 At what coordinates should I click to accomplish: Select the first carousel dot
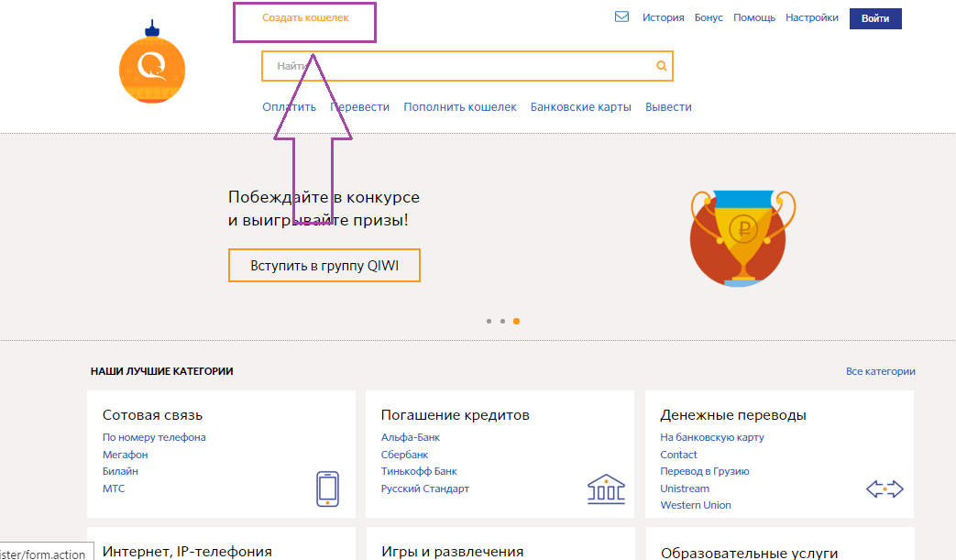tap(489, 321)
